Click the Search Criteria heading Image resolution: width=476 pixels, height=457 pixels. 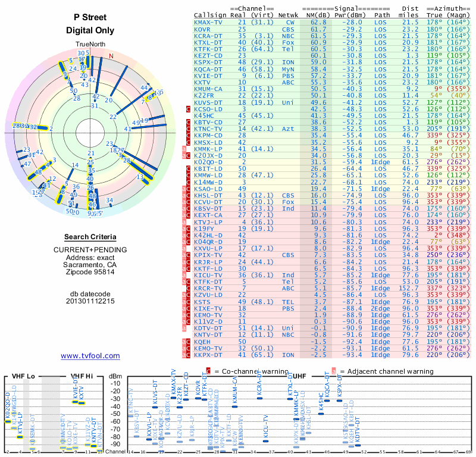tap(90, 237)
